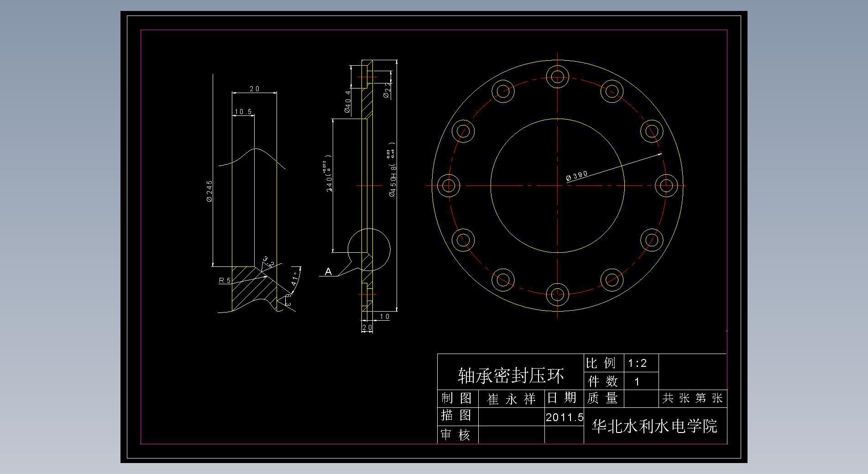Select the 10.5 dimension text
Screen dimensions: 868x474
tap(243, 112)
